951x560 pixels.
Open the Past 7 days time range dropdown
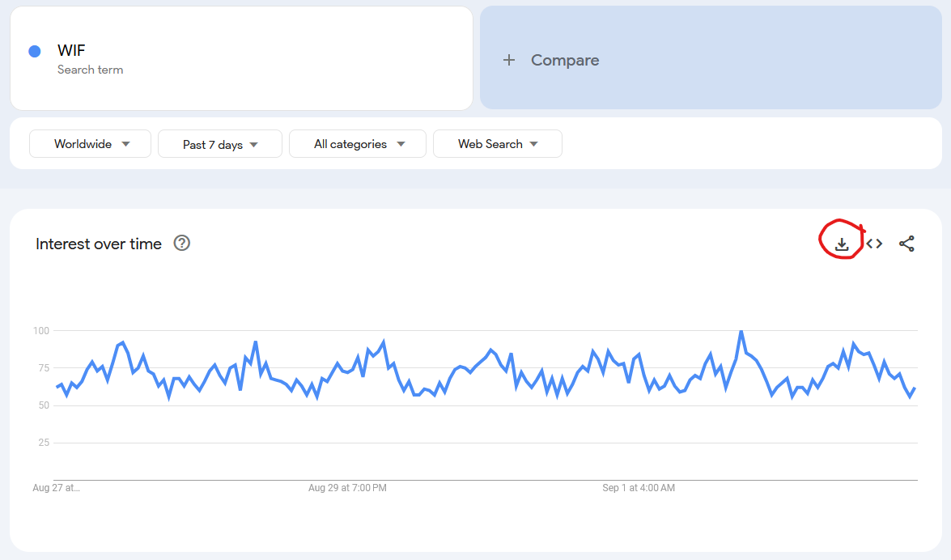219,143
